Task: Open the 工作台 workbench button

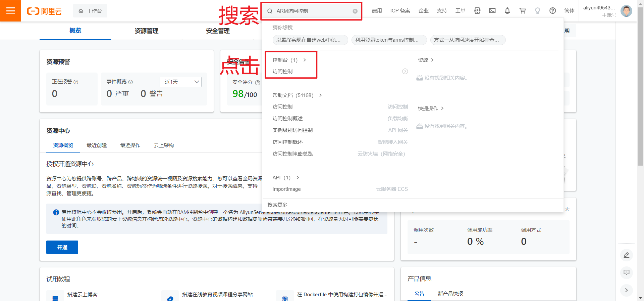Action: tap(90, 11)
